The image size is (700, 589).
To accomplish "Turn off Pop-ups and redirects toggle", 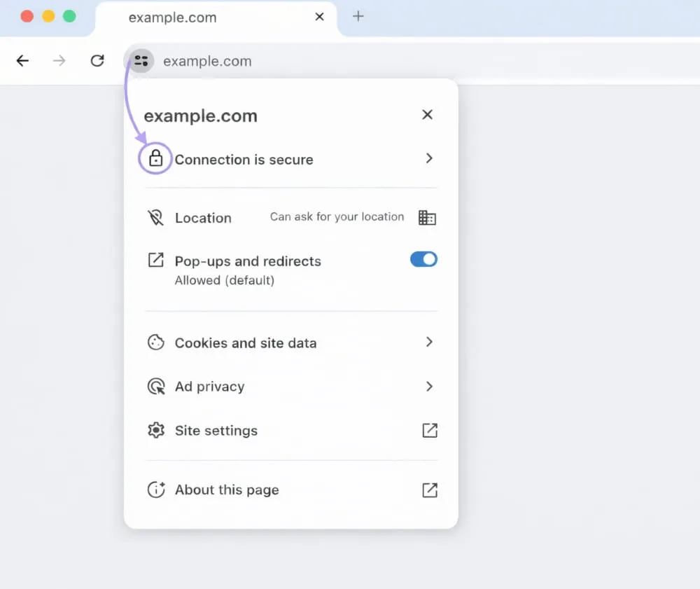I will coord(423,259).
